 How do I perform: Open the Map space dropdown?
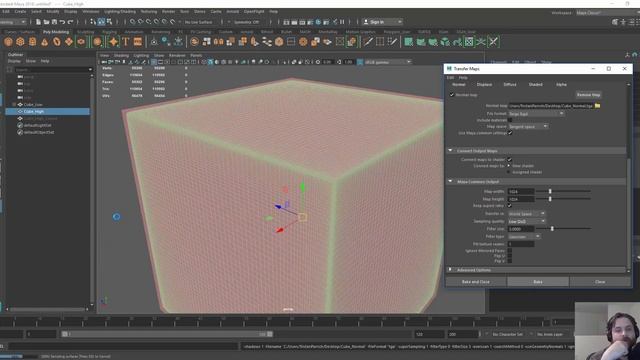coord(528,127)
